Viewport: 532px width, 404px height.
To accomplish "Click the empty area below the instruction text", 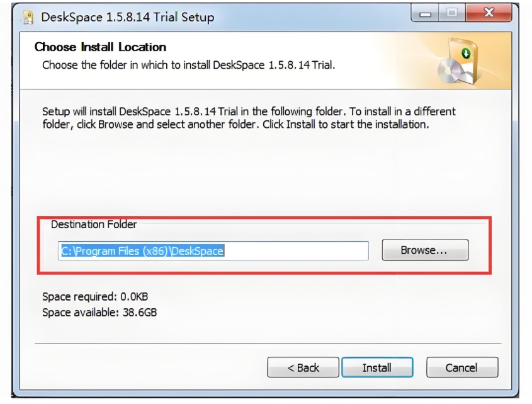I will 252,170.
